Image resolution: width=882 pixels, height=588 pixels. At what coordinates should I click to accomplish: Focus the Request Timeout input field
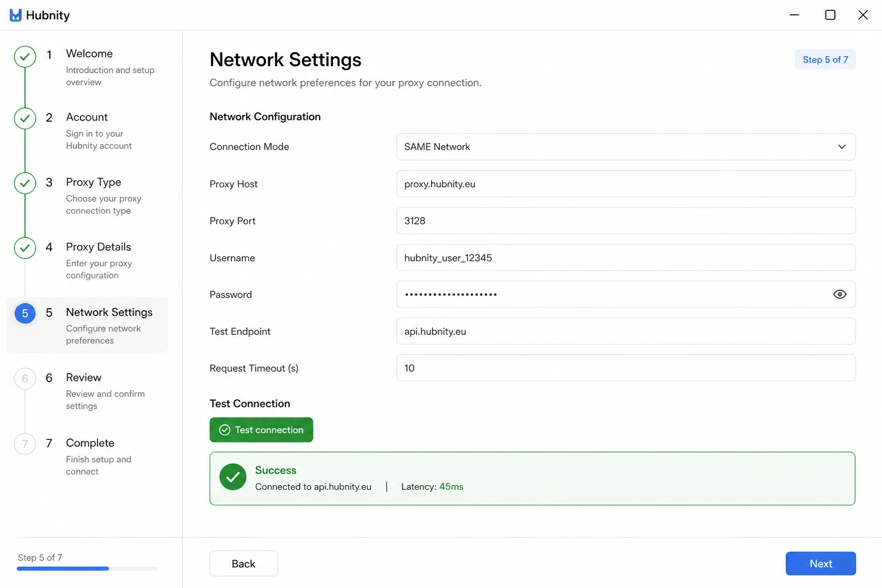tap(626, 368)
